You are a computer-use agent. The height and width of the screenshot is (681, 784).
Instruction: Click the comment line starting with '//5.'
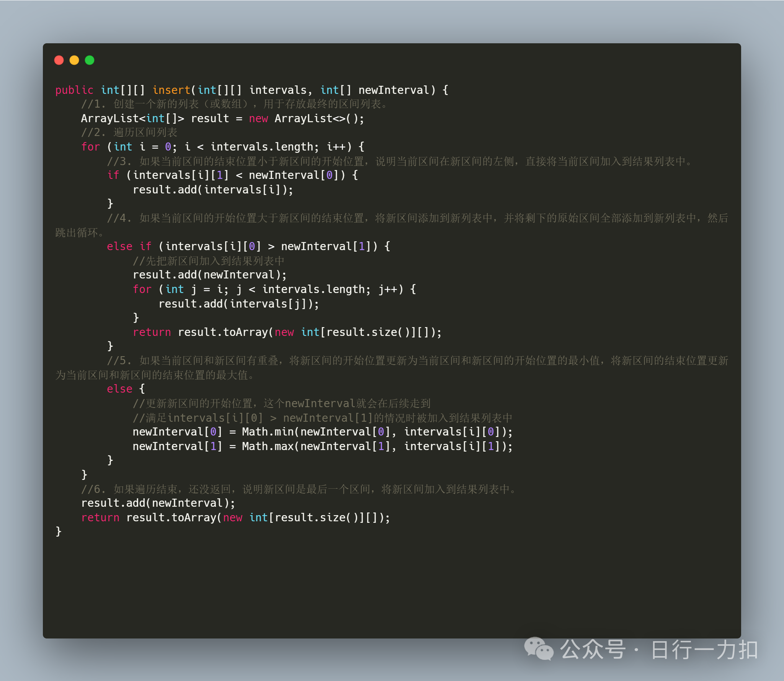[x=392, y=368]
